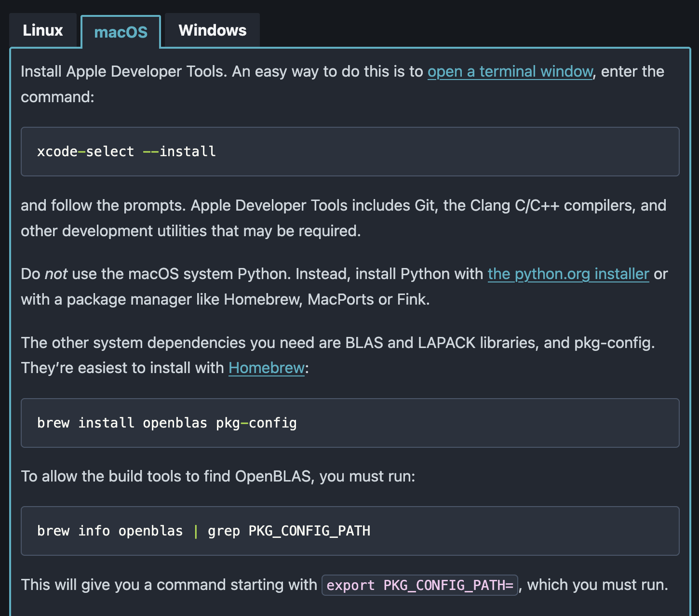Visit the Homebrew link
Screen dimensions: 699x616
(267, 368)
